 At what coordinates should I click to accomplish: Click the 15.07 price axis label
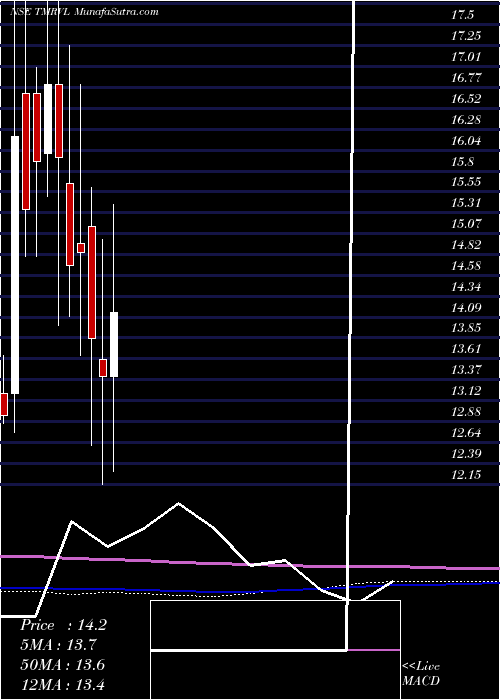[x=466, y=224]
